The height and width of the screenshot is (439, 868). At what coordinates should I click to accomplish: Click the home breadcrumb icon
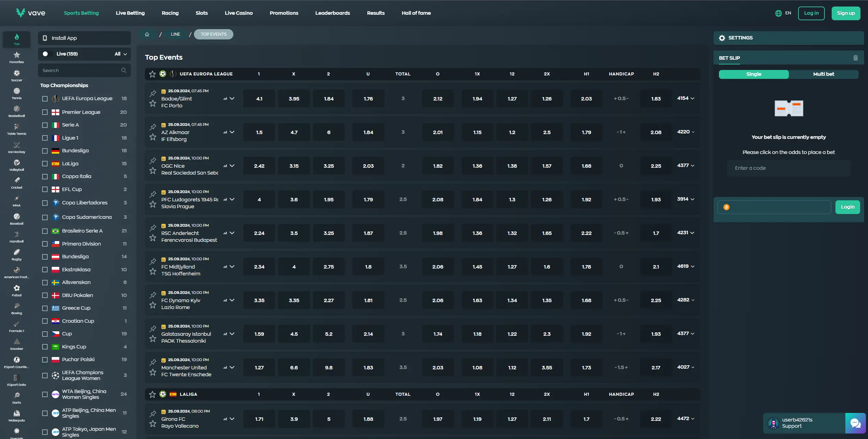coord(147,34)
